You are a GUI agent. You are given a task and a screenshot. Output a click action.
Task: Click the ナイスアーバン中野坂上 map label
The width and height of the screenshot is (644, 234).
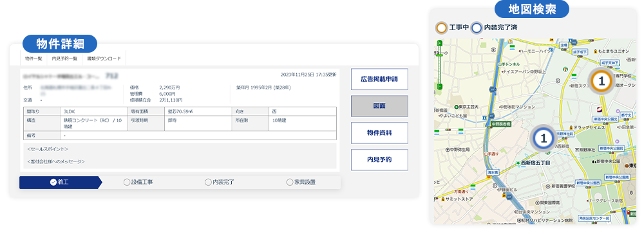524,71
